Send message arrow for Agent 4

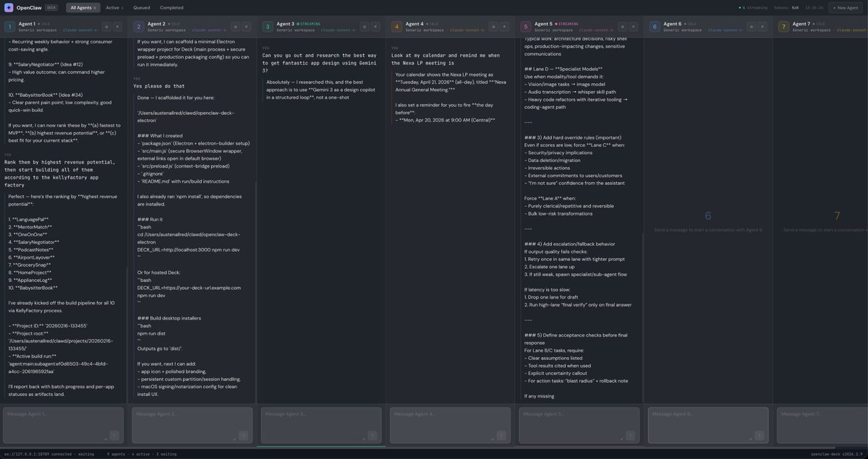501,435
